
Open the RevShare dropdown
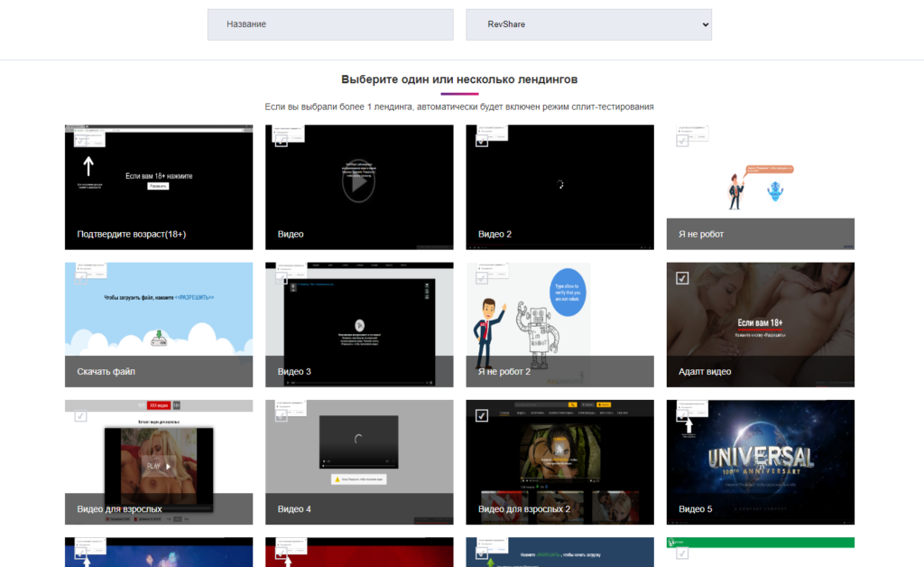coord(588,24)
